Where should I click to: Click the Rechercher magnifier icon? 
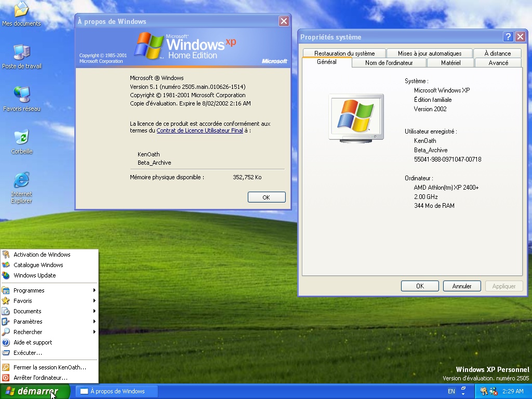pos(6,332)
